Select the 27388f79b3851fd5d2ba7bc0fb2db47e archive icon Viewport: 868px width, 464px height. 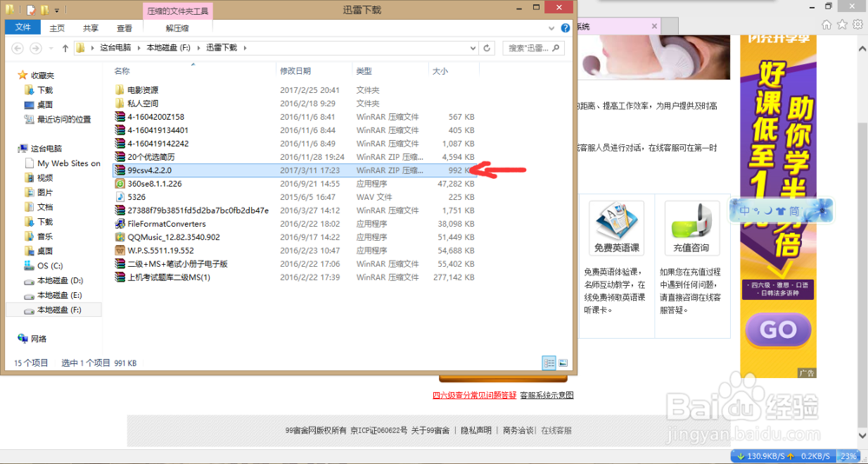[x=120, y=210]
